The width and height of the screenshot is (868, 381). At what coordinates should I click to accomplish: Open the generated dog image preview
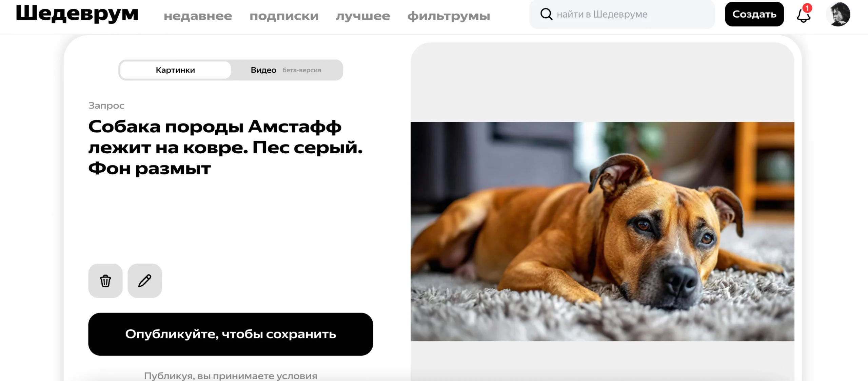click(602, 231)
